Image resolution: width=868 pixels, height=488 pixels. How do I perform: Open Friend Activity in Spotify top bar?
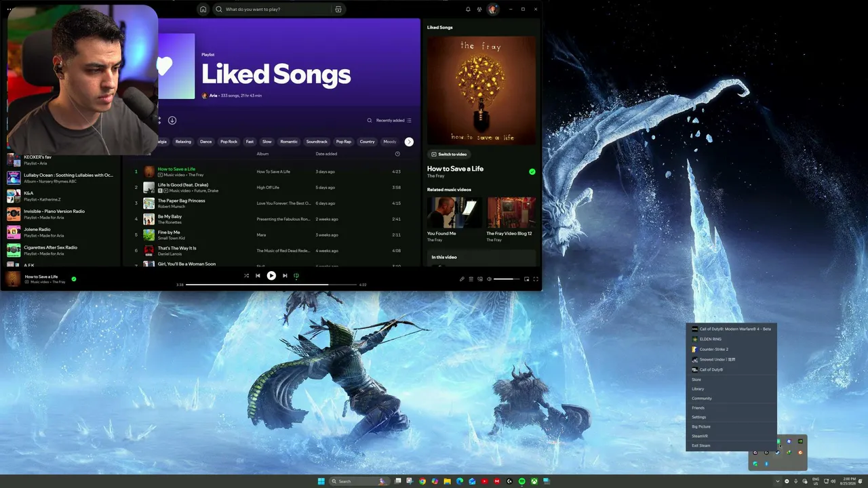coord(479,9)
